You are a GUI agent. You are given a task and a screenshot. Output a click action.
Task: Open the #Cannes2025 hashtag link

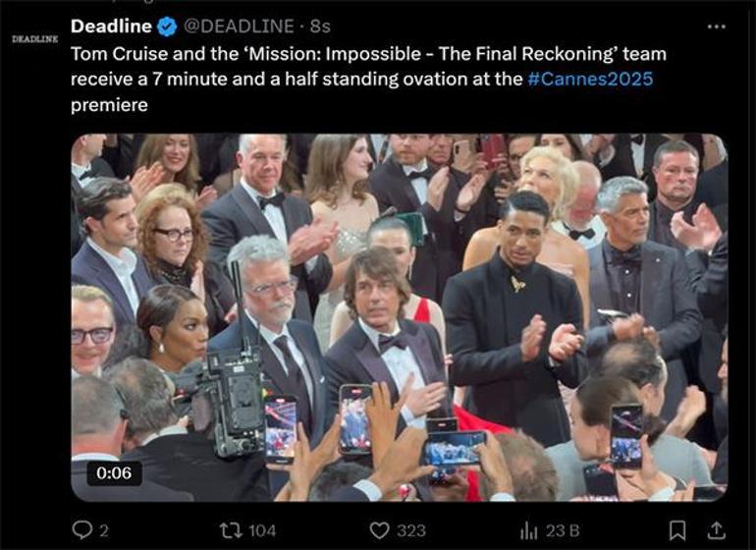(590, 79)
